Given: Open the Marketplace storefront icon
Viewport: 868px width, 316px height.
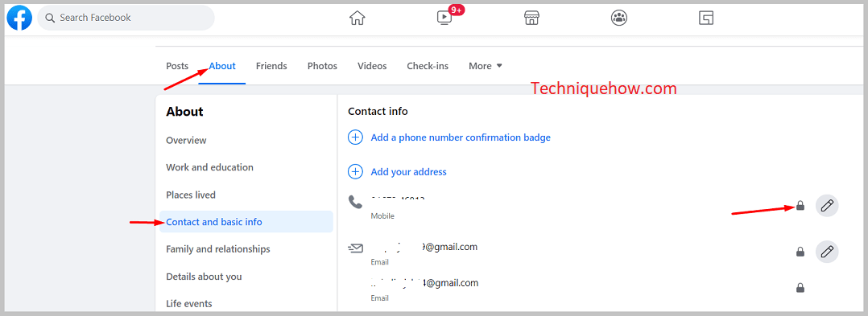Looking at the screenshot, I should (x=531, y=18).
